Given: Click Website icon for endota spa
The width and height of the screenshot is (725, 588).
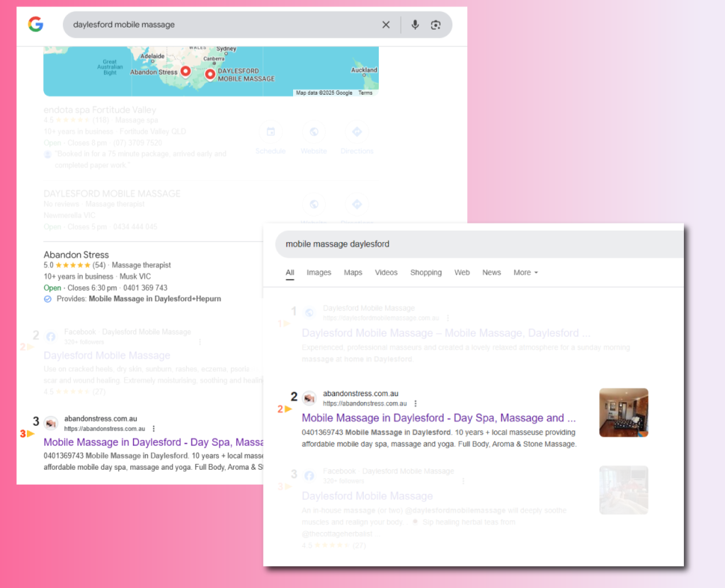Looking at the screenshot, I should click(314, 132).
